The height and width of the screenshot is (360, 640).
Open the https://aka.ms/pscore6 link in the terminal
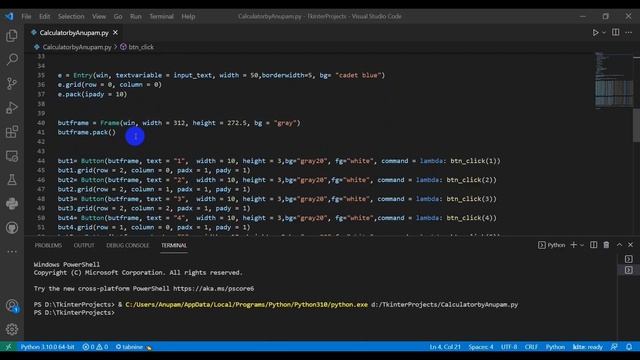click(x=213, y=289)
